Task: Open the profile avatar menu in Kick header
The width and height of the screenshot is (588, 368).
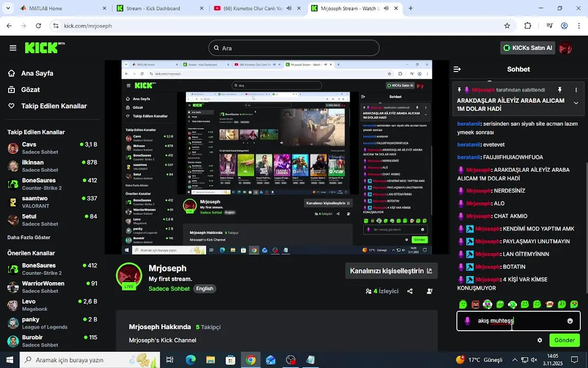Action: [x=565, y=48]
